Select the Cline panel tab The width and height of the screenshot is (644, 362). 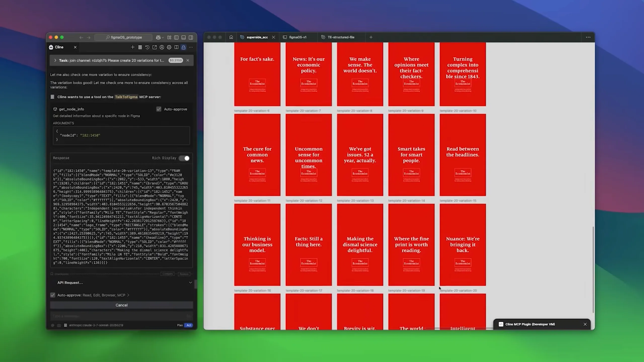click(59, 47)
